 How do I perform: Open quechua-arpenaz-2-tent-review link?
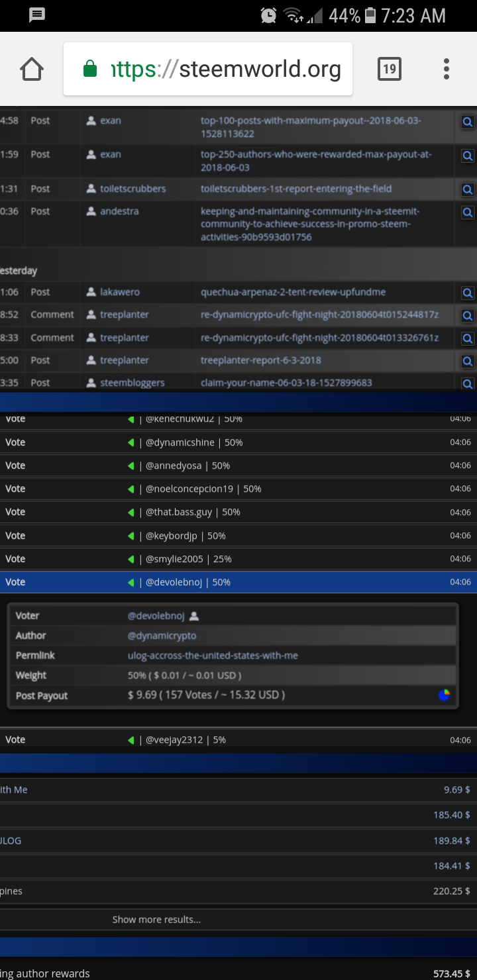point(293,292)
